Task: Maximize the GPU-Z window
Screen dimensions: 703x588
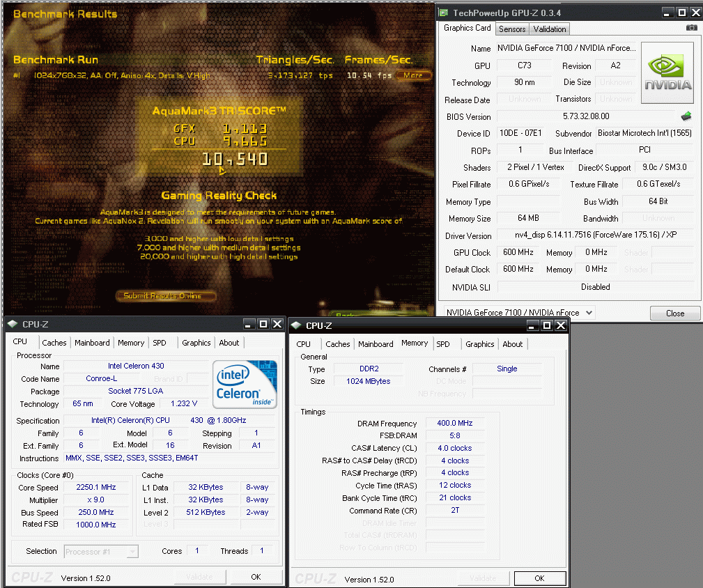Action: coord(681,13)
